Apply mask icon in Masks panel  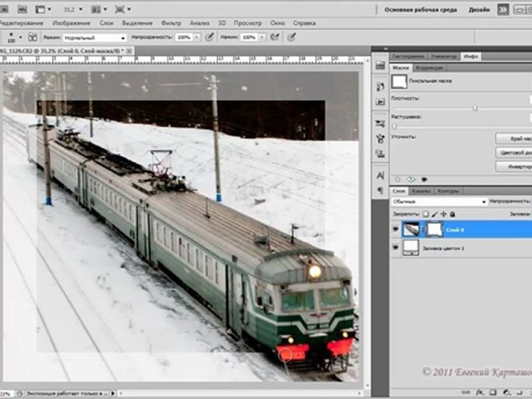click(411, 180)
